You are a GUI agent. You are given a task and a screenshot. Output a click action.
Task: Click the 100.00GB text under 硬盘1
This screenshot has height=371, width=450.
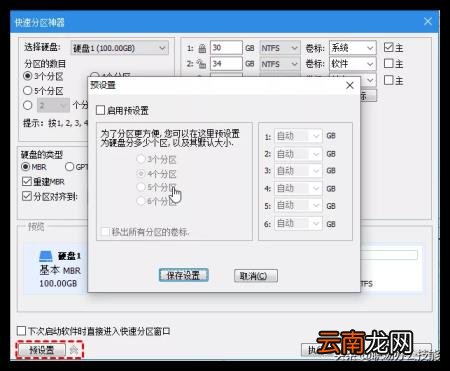pyautogui.click(x=58, y=284)
